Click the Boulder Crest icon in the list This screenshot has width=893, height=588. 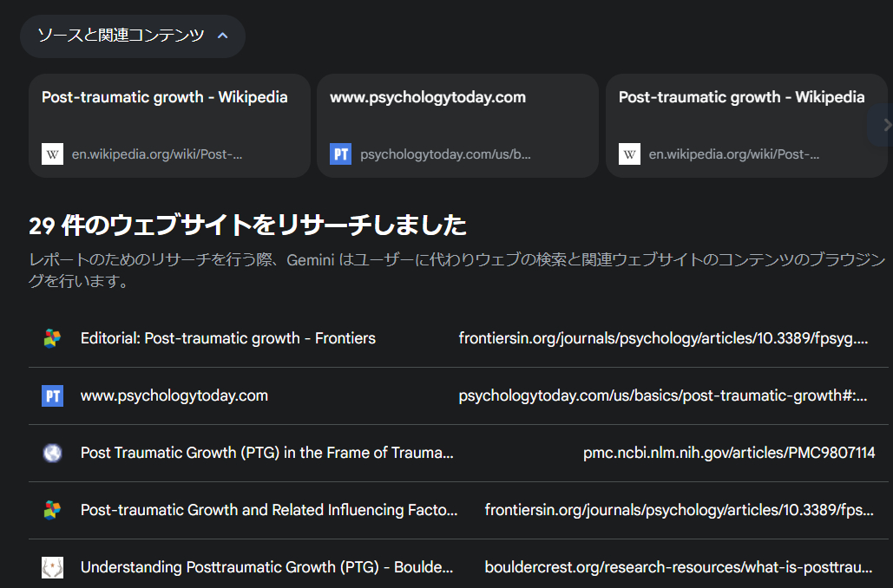pos(52,567)
